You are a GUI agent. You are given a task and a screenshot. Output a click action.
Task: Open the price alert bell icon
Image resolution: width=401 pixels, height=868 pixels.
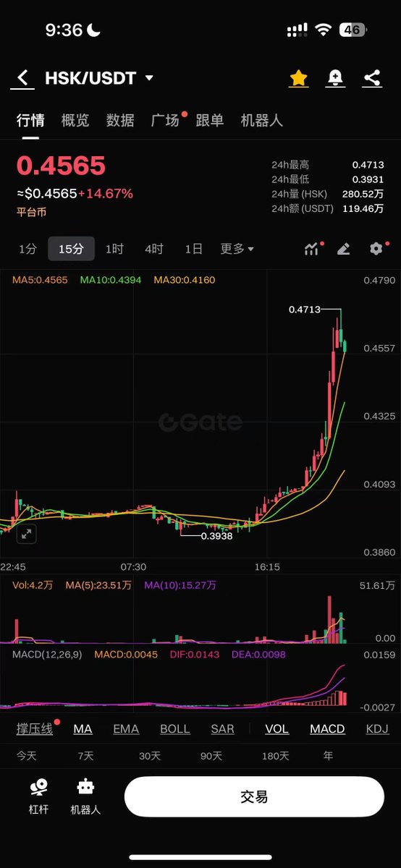point(335,78)
